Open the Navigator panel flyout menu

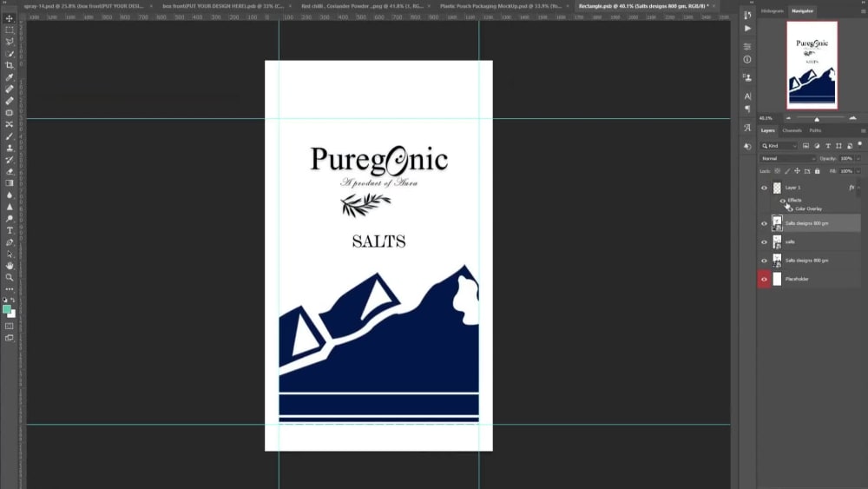point(863,11)
